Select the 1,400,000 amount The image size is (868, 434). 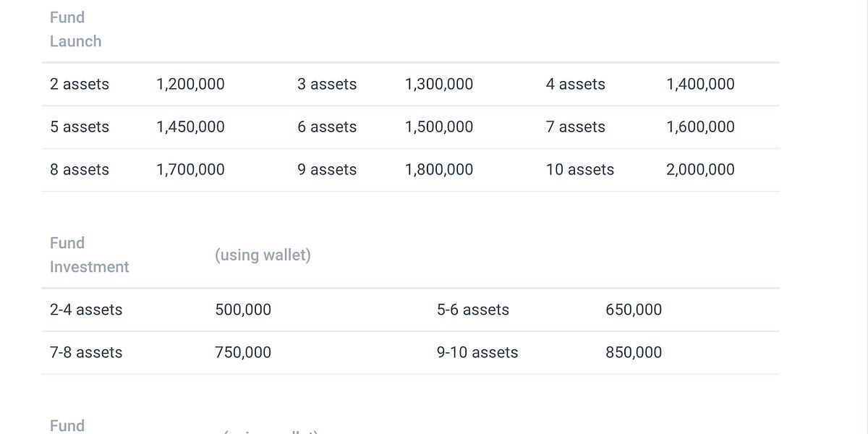coord(700,84)
